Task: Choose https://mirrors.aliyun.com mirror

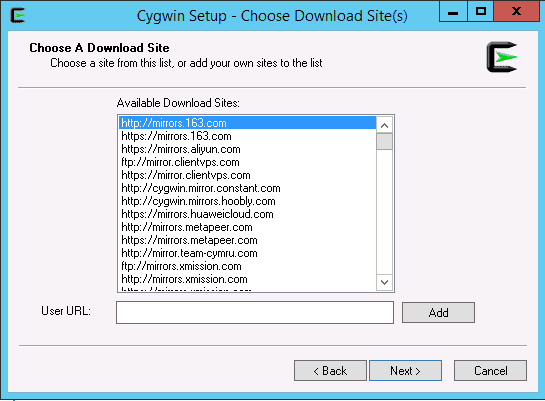Action: pyautogui.click(x=247, y=149)
